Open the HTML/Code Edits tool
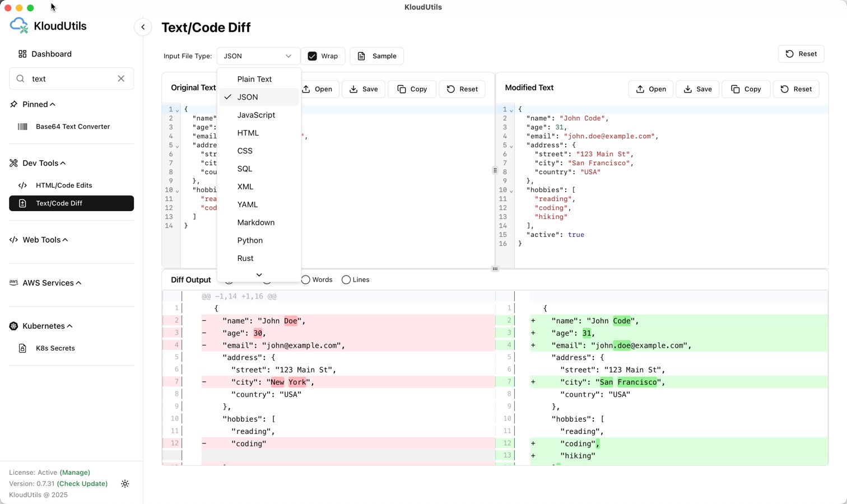Screen dimensions: 847x504 point(64,185)
